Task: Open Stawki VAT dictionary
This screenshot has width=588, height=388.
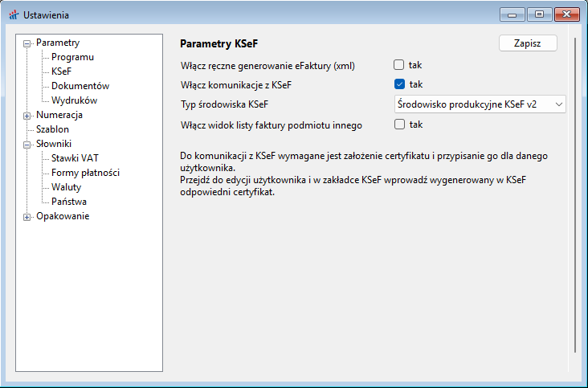Action: click(x=75, y=158)
